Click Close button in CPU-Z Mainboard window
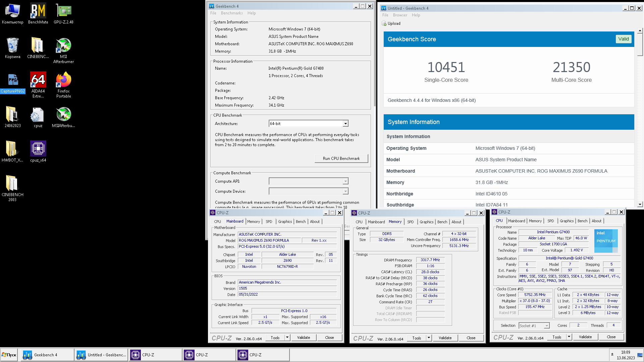Viewport: 644px width, 362px height. (x=329, y=338)
